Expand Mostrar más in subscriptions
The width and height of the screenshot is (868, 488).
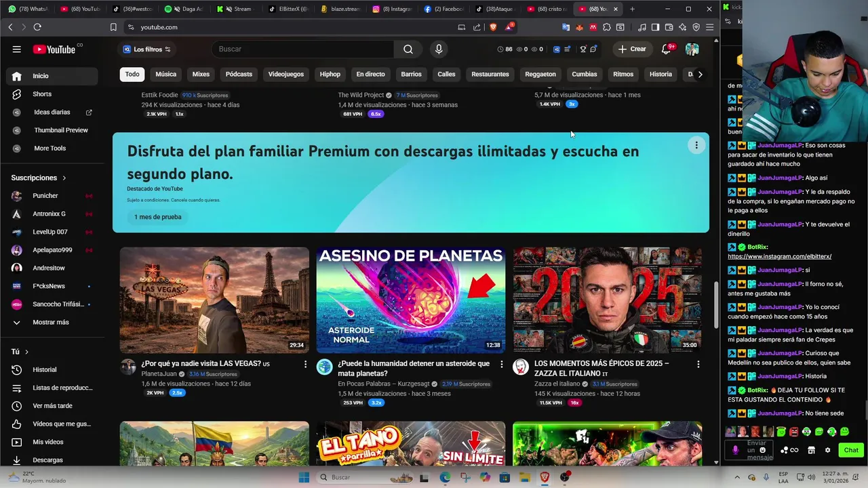click(x=52, y=323)
